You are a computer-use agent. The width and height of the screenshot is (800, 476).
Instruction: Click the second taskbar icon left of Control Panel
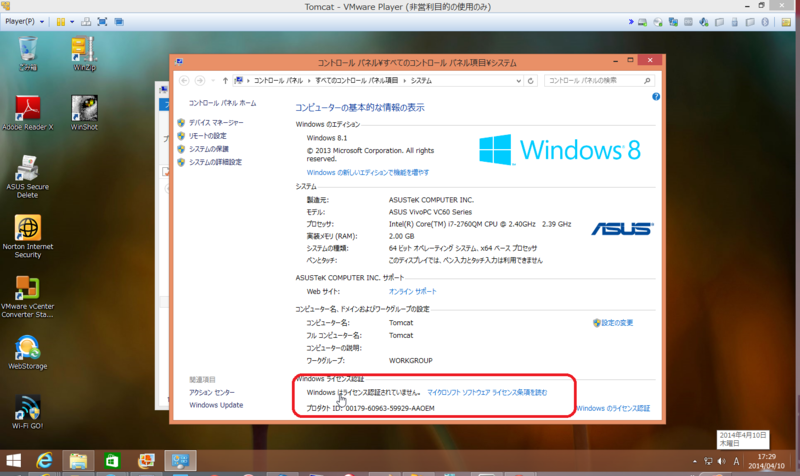point(112,461)
